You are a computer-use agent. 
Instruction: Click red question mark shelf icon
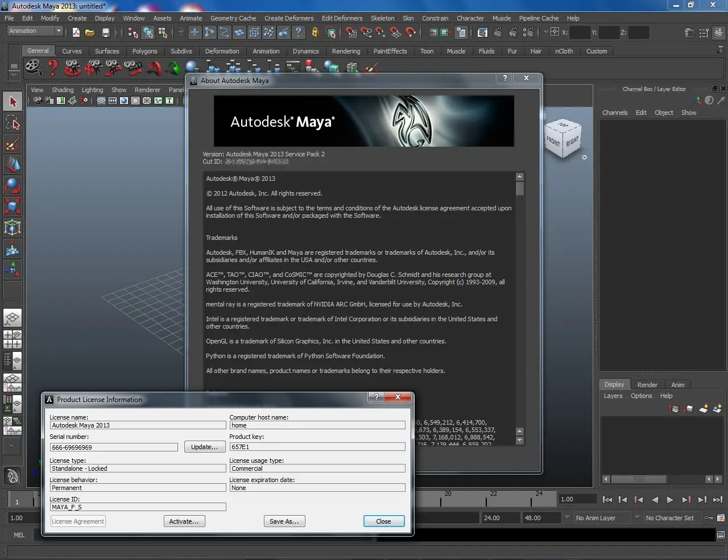[53, 68]
